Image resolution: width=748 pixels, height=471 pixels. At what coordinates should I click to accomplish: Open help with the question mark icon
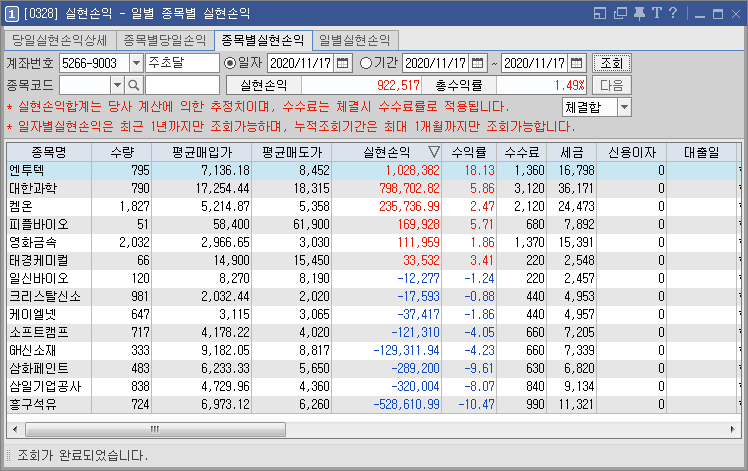click(x=673, y=13)
